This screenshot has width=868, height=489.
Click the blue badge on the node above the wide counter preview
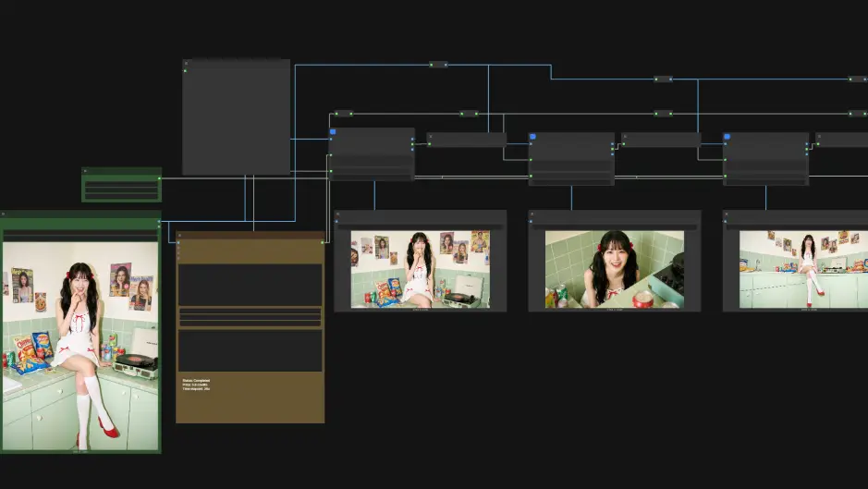coord(727,136)
